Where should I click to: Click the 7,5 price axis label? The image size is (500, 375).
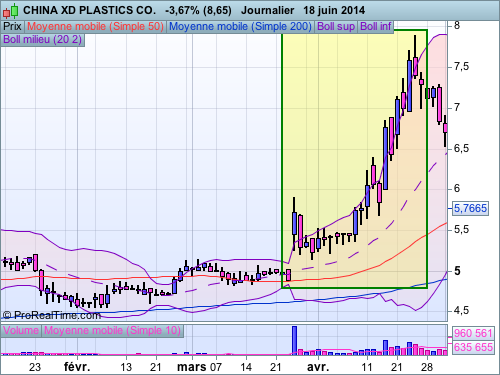point(461,67)
